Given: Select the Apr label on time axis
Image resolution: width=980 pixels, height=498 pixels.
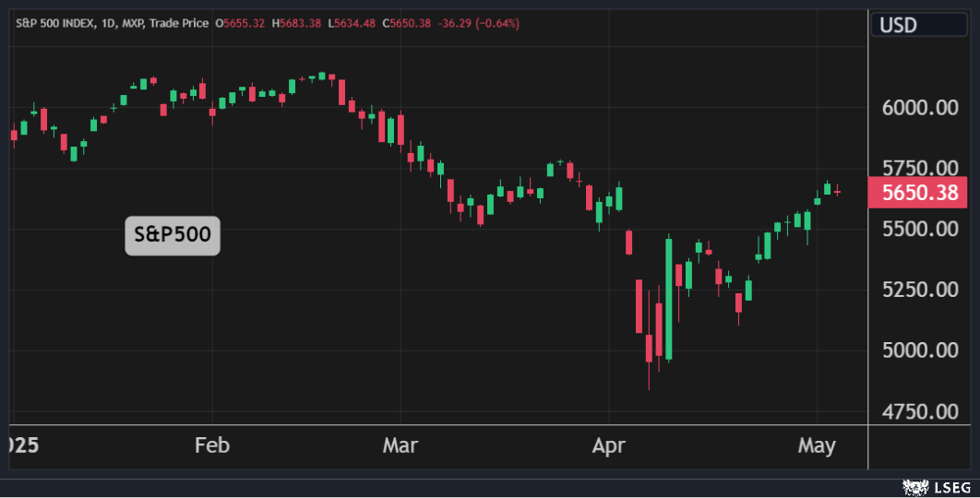Looking at the screenshot, I should pyautogui.click(x=609, y=446).
